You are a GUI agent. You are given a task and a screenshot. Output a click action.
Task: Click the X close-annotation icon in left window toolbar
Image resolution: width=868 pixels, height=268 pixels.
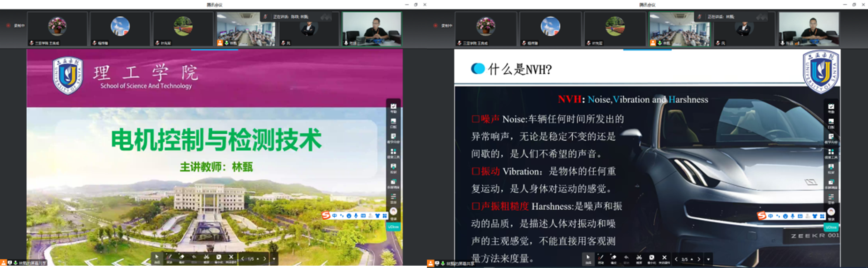(x=231, y=258)
